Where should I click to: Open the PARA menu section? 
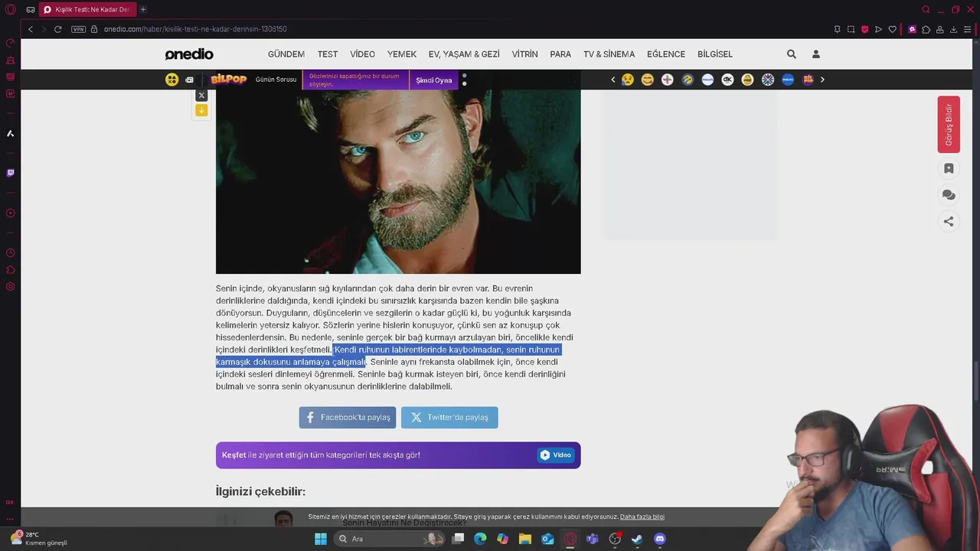[560, 54]
